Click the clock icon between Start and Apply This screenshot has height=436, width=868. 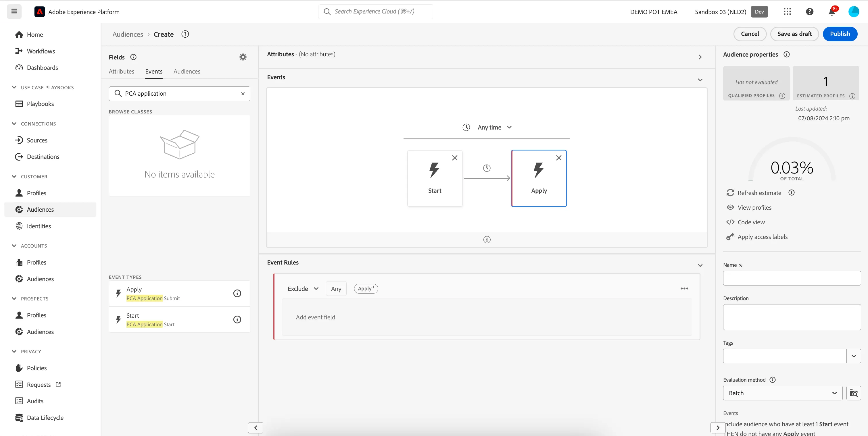pos(487,168)
